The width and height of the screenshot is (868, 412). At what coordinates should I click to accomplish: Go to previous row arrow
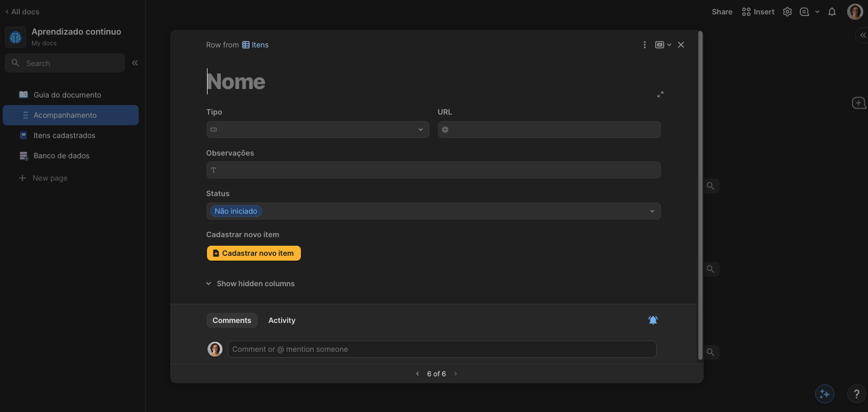pos(417,374)
